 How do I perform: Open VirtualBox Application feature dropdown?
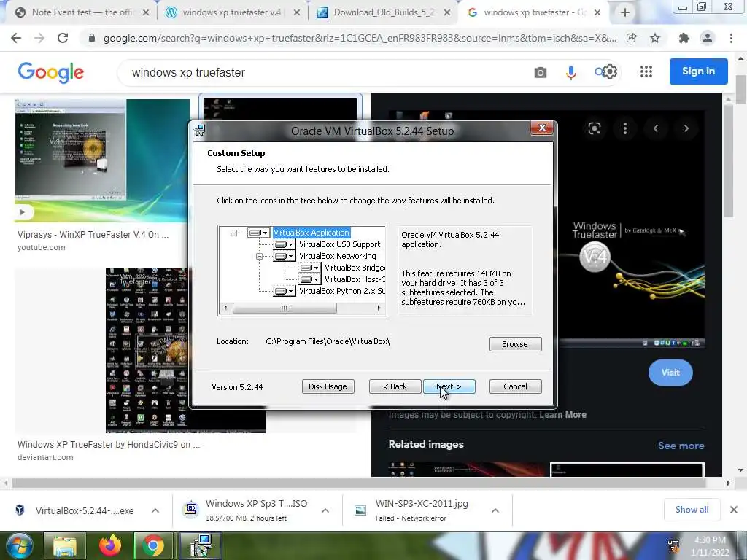[259, 233]
